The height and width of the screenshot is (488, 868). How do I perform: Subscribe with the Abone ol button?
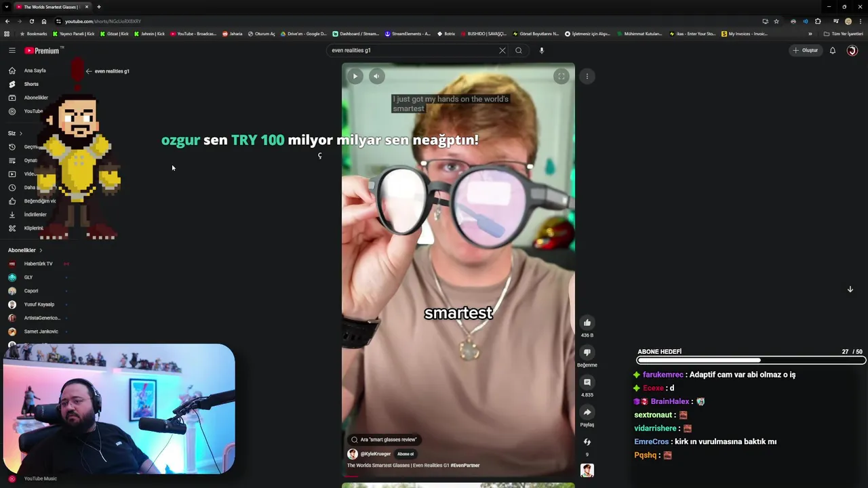click(x=406, y=454)
